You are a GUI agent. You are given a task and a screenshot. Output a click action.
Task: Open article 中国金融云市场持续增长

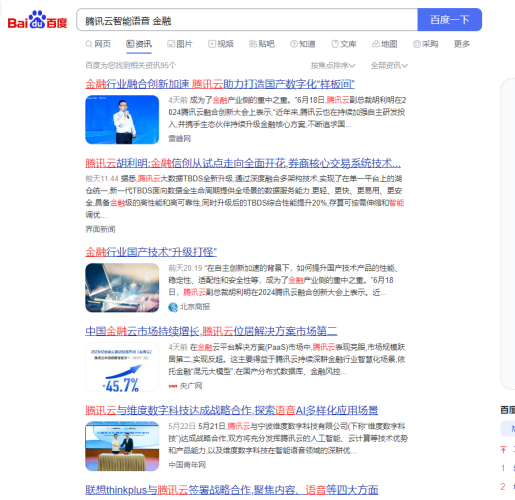point(211,331)
